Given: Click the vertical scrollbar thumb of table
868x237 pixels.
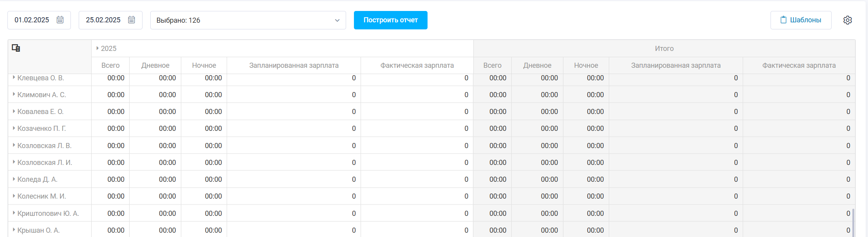Looking at the screenshot, I should [x=853, y=223].
